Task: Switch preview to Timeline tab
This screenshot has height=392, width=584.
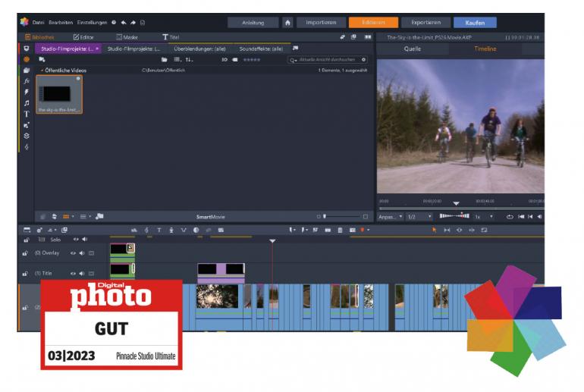Action: [x=485, y=49]
